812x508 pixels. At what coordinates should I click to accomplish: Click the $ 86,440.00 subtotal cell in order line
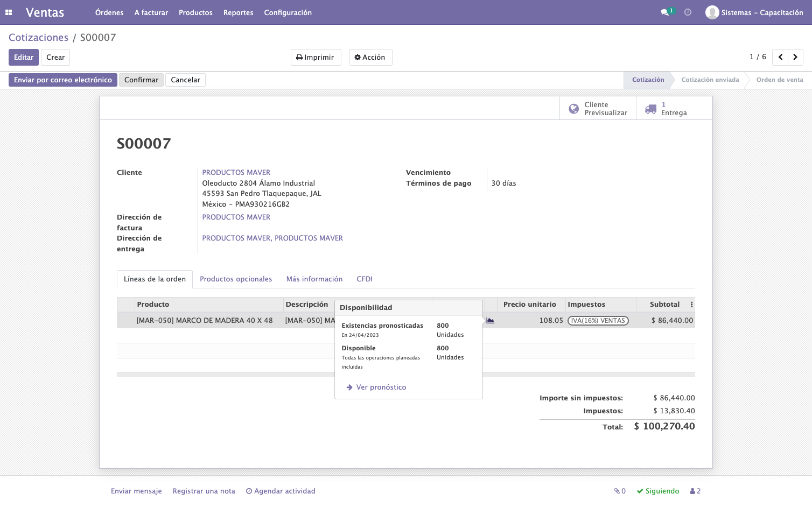pyautogui.click(x=672, y=320)
